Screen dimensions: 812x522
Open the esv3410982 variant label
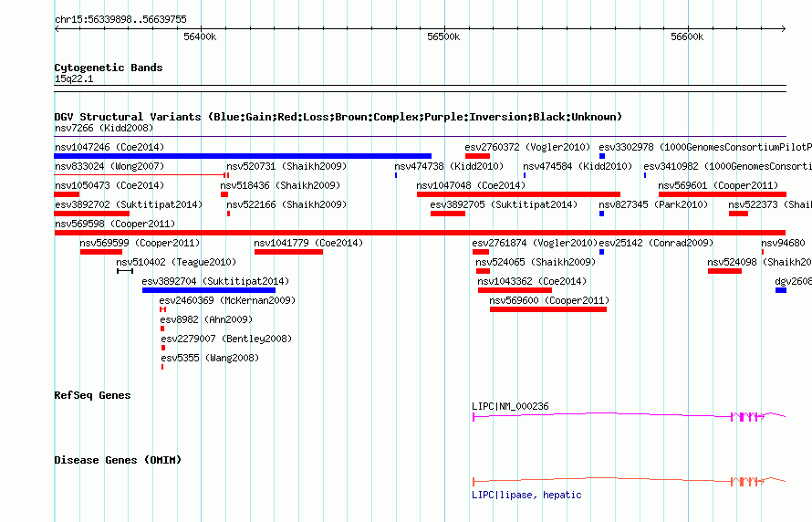pyautogui.click(x=727, y=166)
